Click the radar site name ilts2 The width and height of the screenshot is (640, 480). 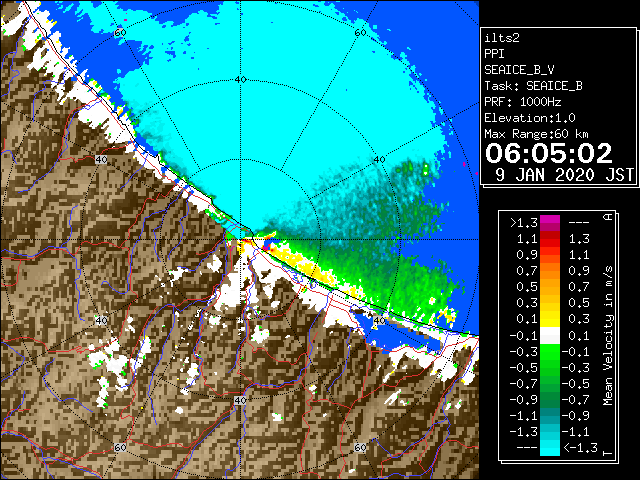(x=502, y=38)
